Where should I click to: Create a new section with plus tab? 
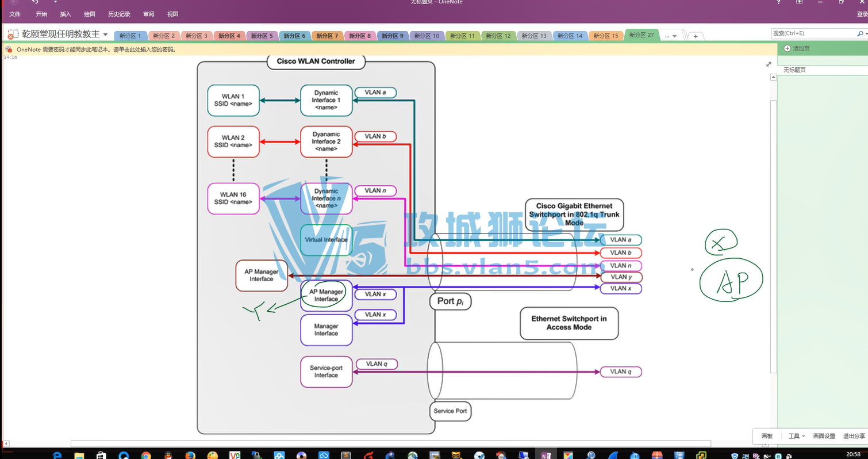pos(696,36)
